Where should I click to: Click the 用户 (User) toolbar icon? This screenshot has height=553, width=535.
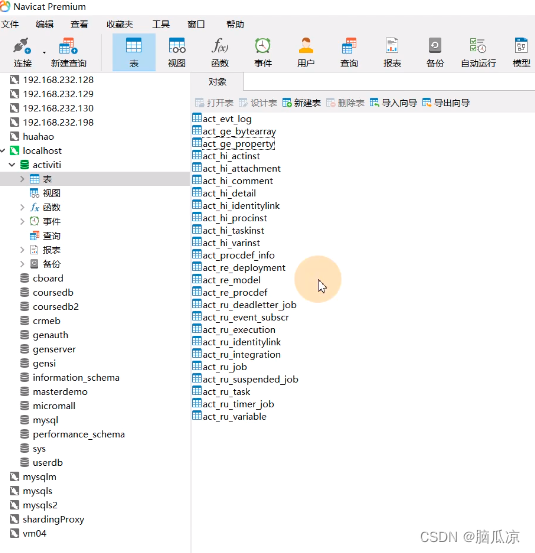306,52
